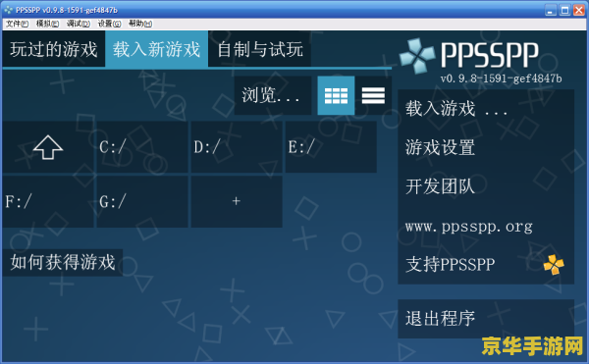This screenshot has height=364, width=589.
Task: Open the 自制与试玩 tab
Action: pyautogui.click(x=259, y=49)
